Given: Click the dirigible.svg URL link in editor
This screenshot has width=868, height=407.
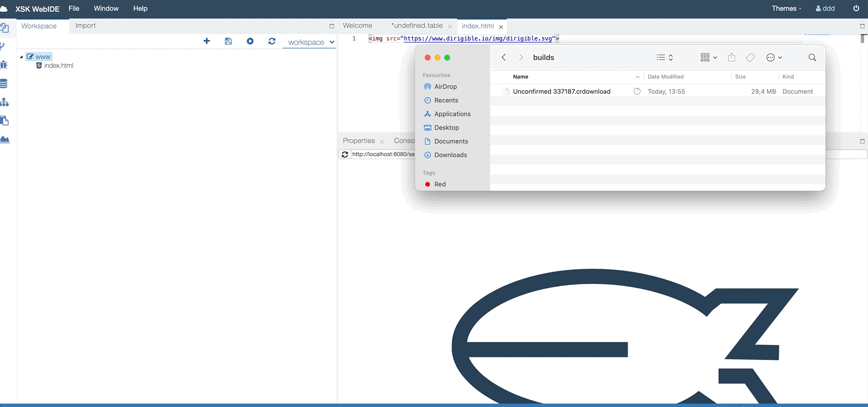Looking at the screenshot, I should pos(478,39).
